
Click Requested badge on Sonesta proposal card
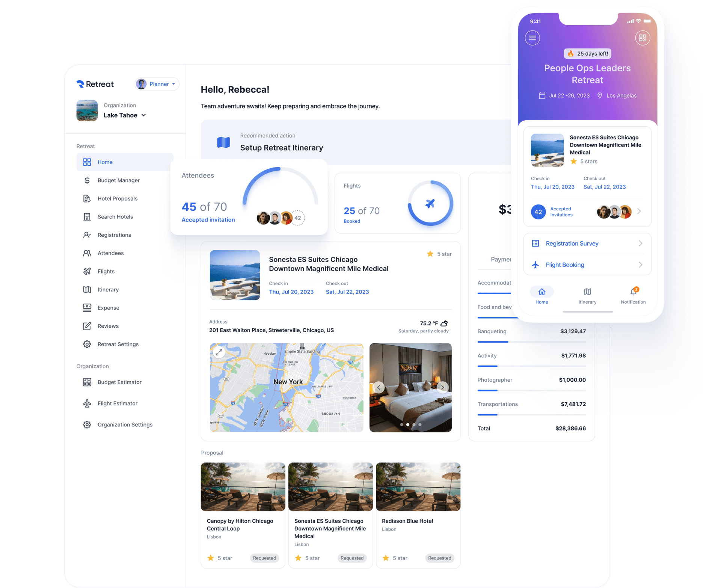point(352,558)
